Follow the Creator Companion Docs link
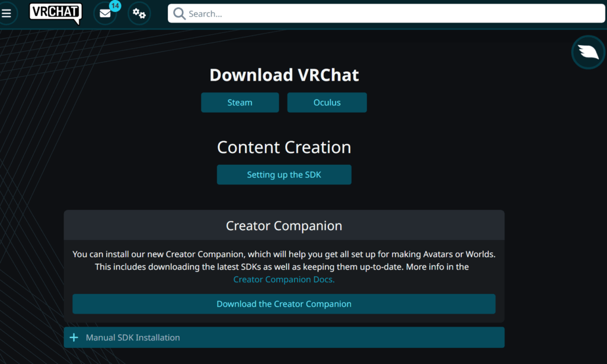 284,280
